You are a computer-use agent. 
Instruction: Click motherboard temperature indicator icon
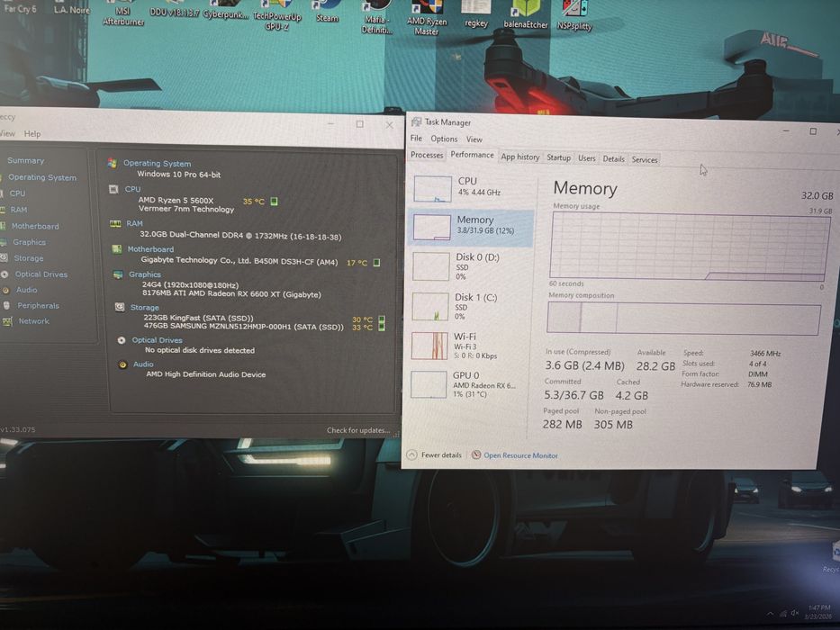[x=376, y=263]
